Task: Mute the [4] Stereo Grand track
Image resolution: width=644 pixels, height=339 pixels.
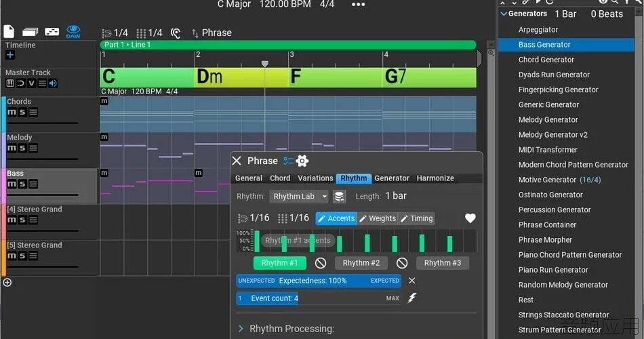Action: [x=12, y=220]
